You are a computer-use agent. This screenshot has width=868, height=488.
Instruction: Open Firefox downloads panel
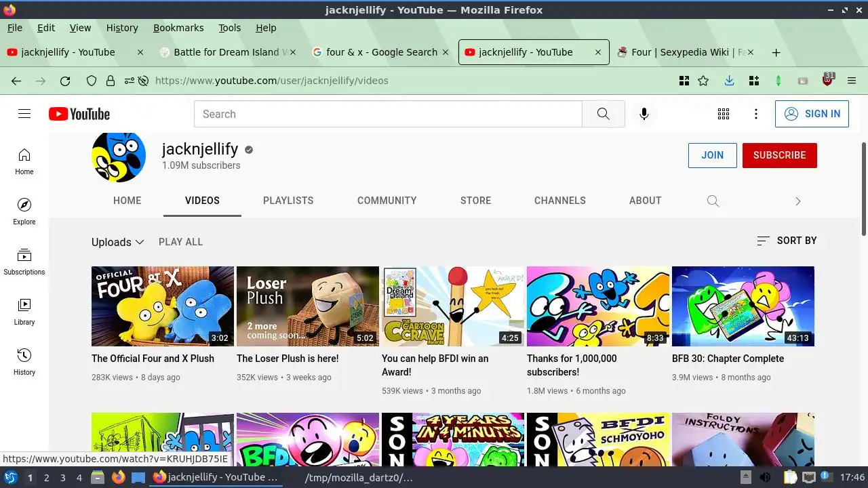click(x=729, y=81)
